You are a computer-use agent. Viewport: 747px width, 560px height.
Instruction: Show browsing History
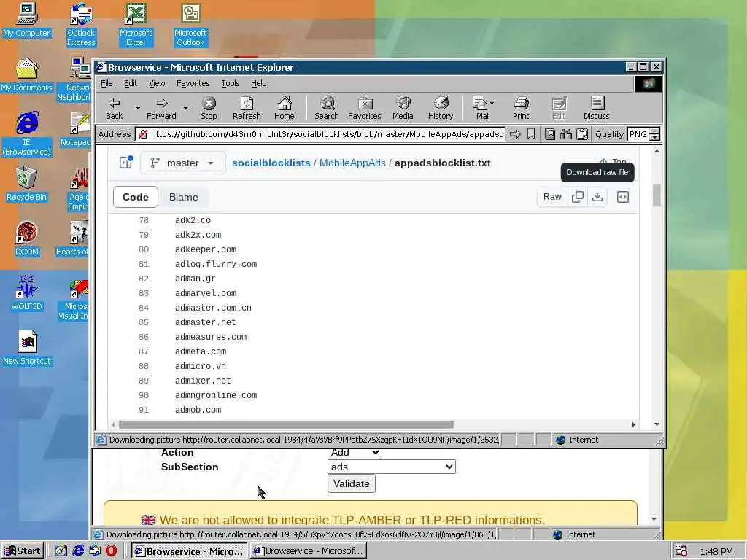(441, 108)
